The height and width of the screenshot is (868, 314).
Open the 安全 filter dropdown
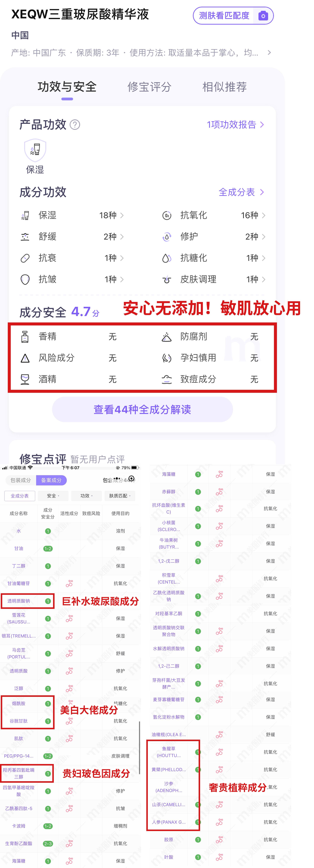(53, 496)
